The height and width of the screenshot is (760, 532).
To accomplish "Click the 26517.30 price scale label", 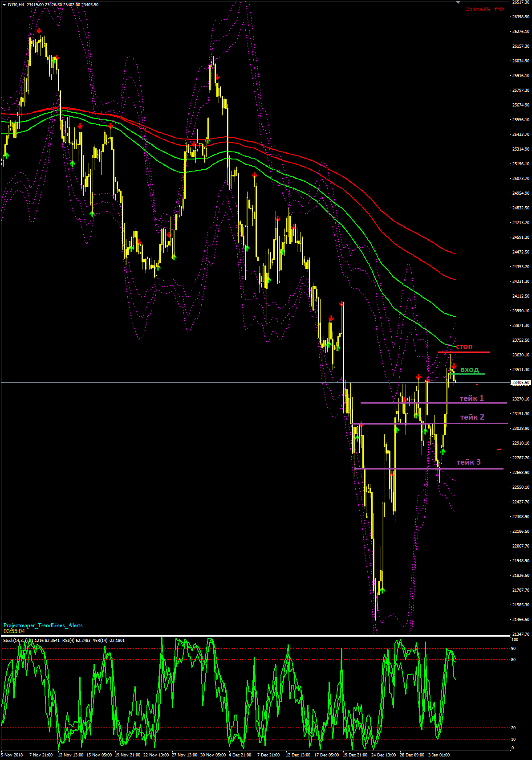I will (521, 2).
